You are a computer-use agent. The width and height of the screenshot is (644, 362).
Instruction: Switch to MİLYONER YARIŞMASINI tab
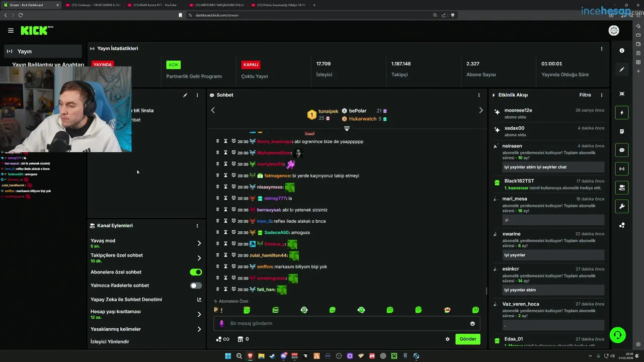[216, 5]
